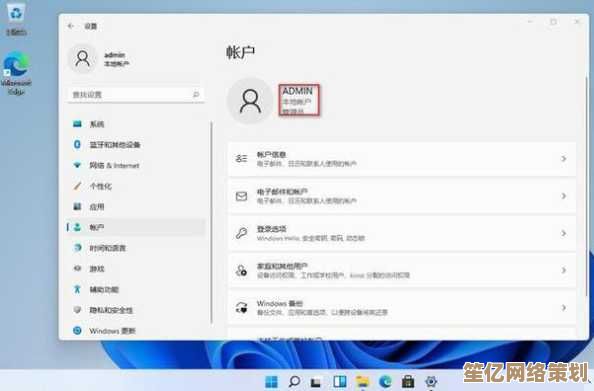Expand the 登录选项 row chevron
This screenshot has height=391, width=594.
click(564, 233)
